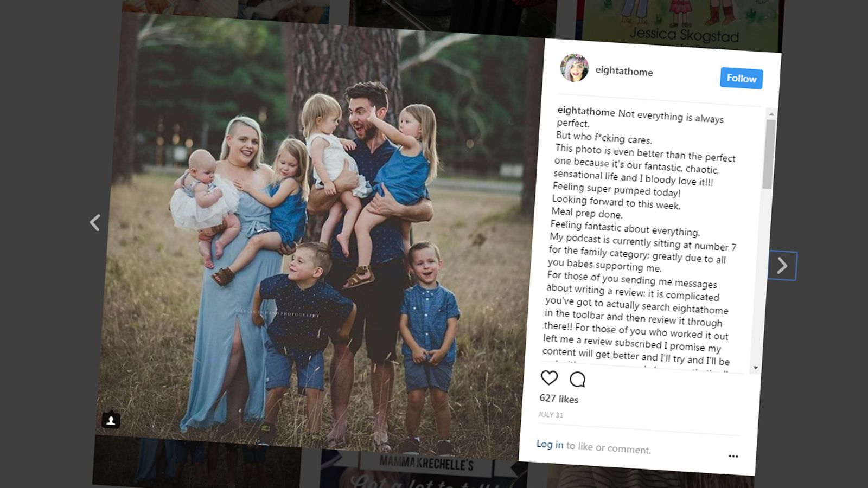Click the JULY 31 post date
The width and height of the screenshot is (868, 488).
pyautogui.click(x=550, y=414)
